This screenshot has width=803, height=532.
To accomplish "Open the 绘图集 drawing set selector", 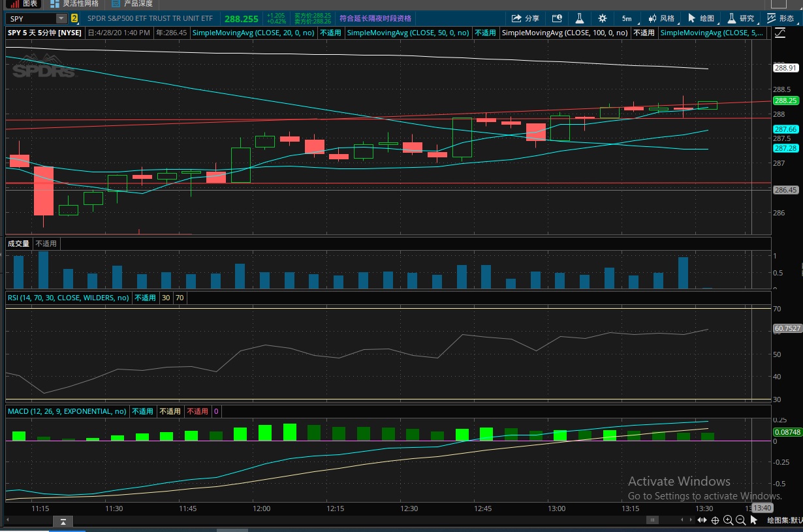I will pyautogui.click(x=784, y=520).
